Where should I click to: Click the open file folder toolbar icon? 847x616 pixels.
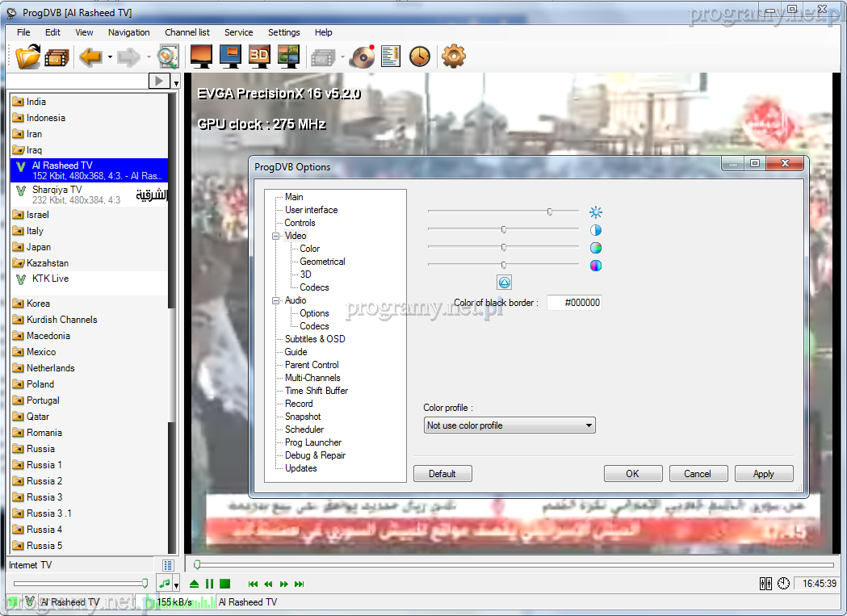(27, 57)
